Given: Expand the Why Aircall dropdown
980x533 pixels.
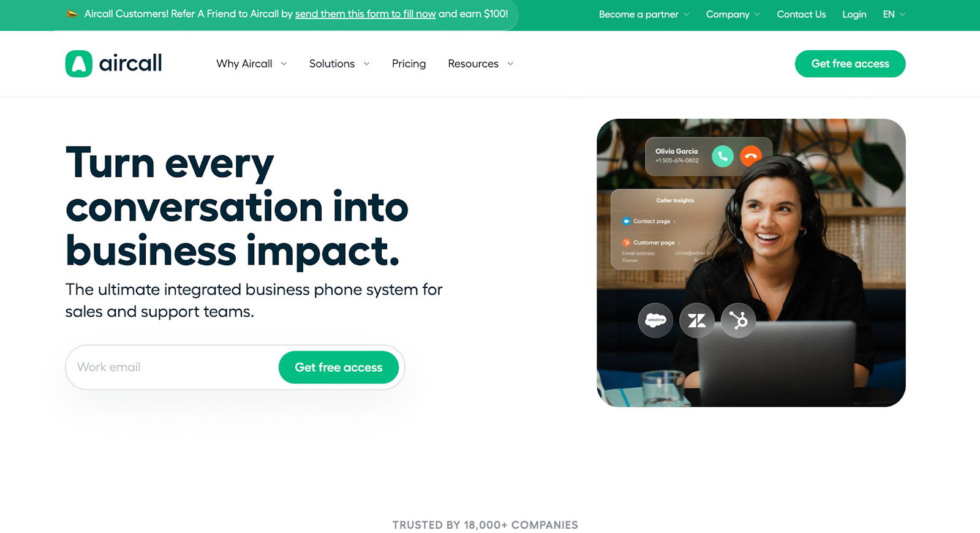Looking at the screenshot, I should click(252, 64).
